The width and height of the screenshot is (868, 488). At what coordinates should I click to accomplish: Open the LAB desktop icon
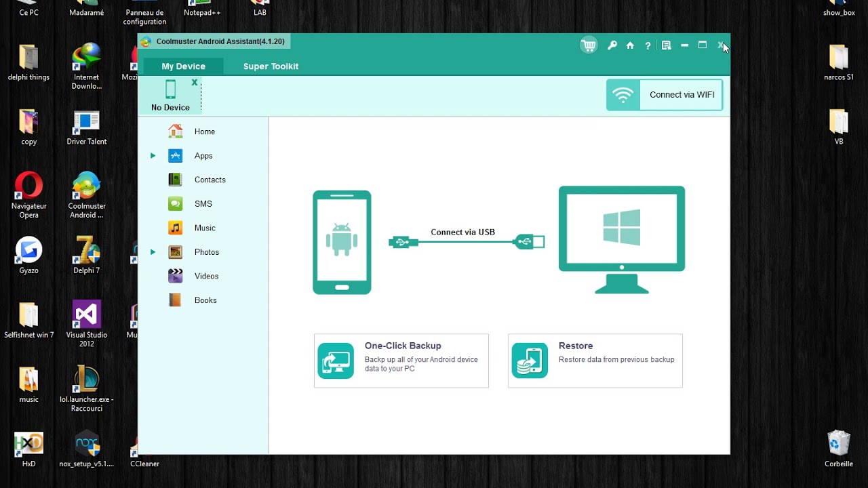click(x=260, y=9)
